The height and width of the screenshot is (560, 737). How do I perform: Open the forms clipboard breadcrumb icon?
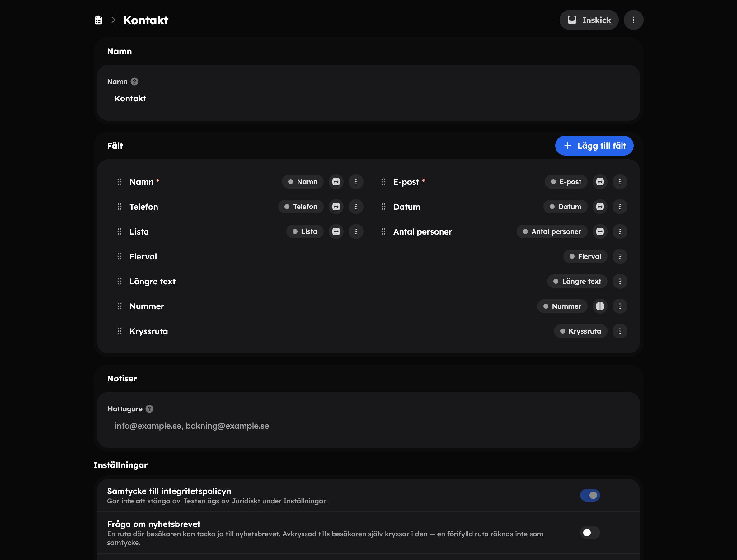coord(98,20)
